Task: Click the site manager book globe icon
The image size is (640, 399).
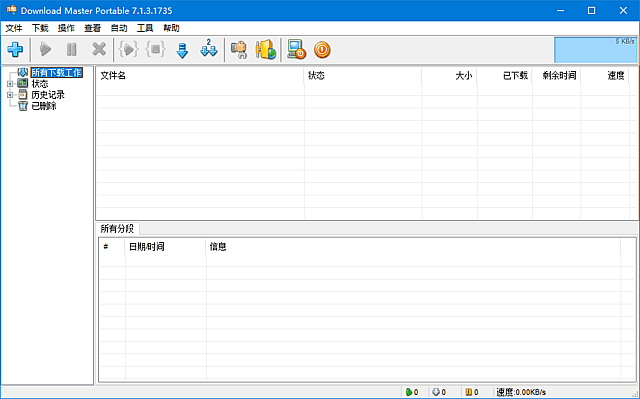Action: tap(266, 50)
